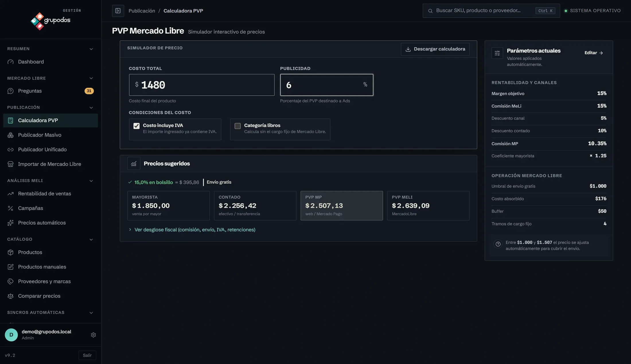Viewport: 631px width, 364px height.
Task: Open settings gear next to user
Action: click(x=93, y=335)
